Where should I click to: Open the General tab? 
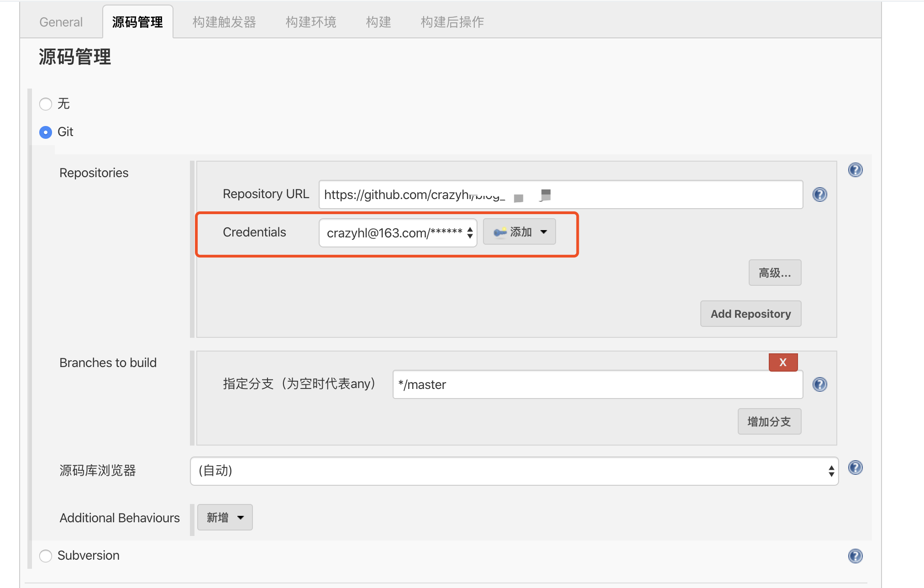(61, 21)
